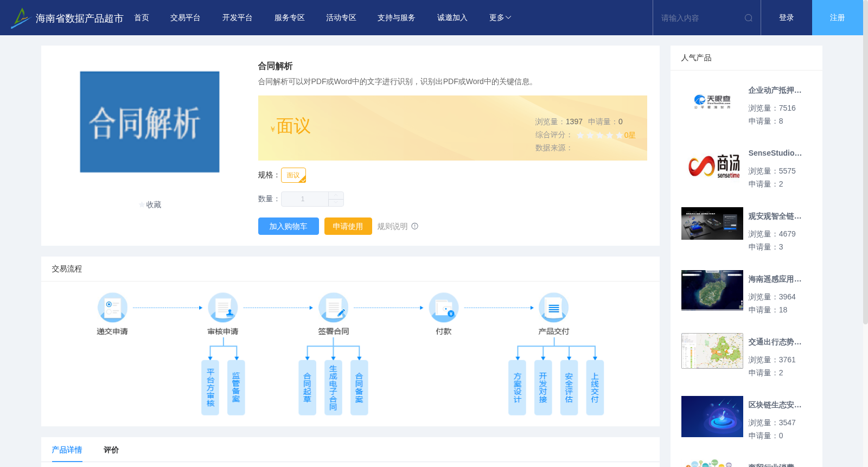Click the page vertical scrollbar

865,163
